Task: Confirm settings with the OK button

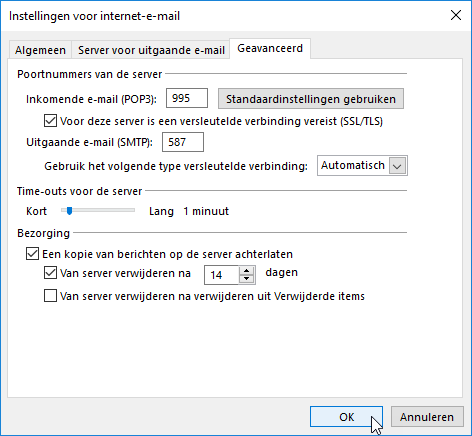Action: pos(346,417)
